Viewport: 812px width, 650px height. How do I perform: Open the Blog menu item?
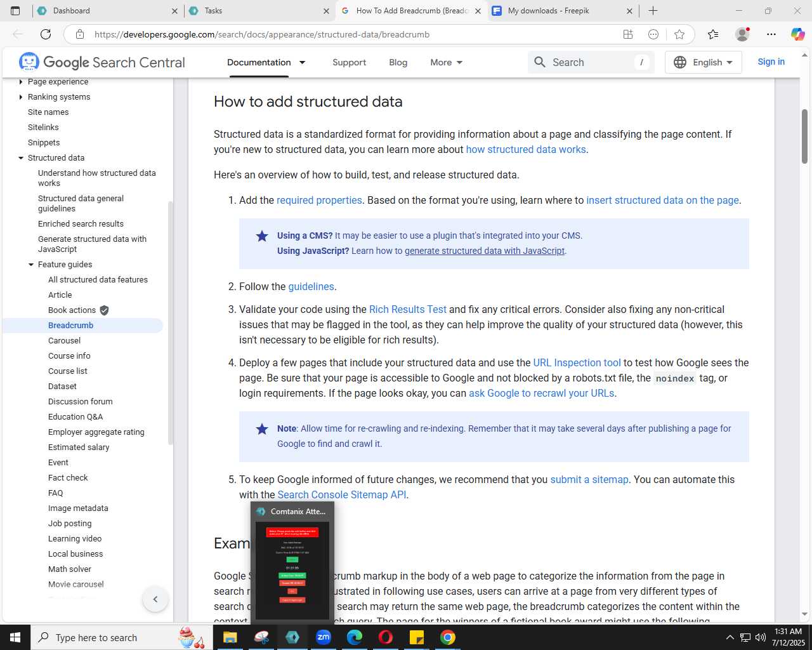[x=398, y=62]
